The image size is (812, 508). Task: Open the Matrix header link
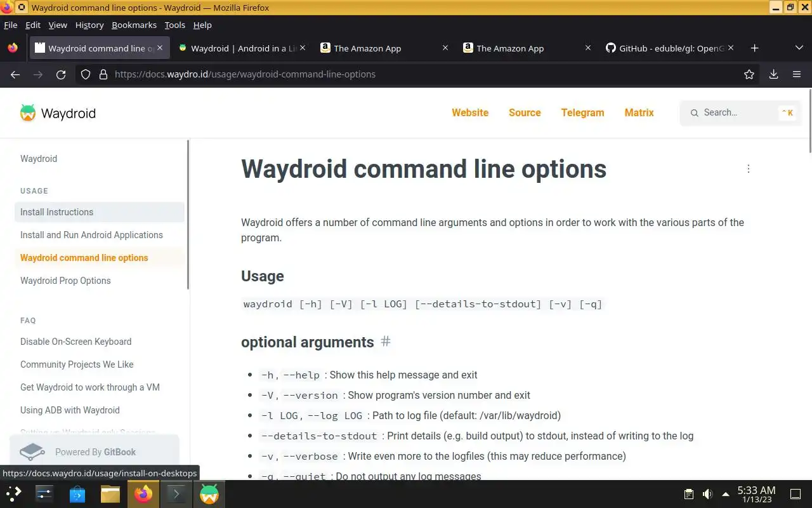[639, 112]
